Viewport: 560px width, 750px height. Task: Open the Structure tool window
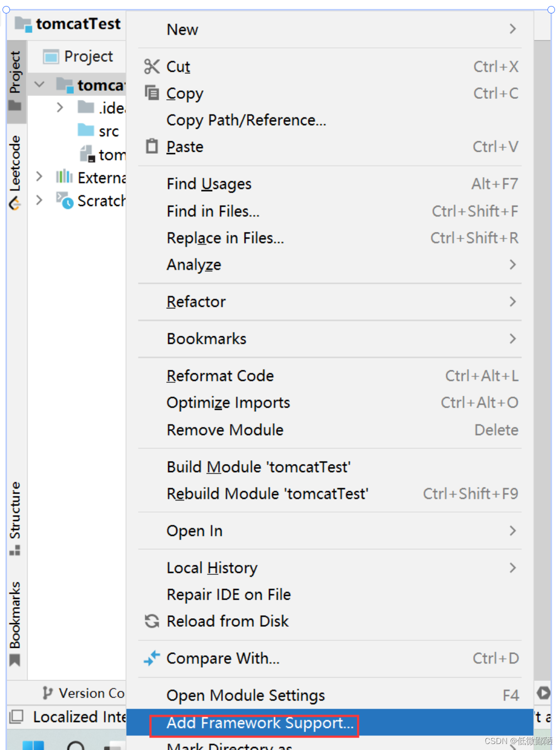tap(15, 518)
